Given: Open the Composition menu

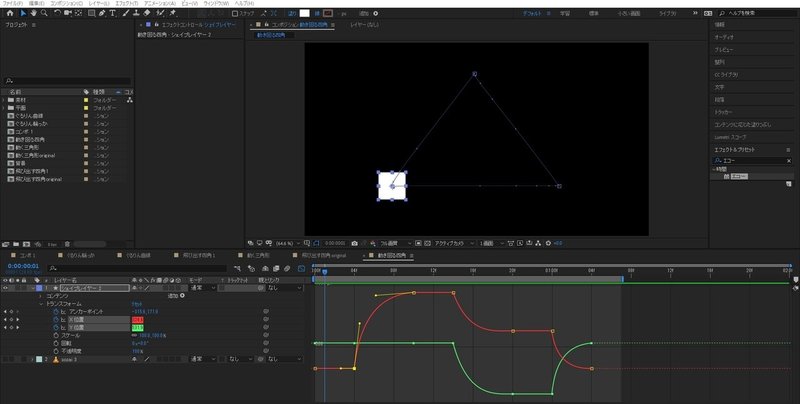Looking at the screenshot, I should 66,3.
